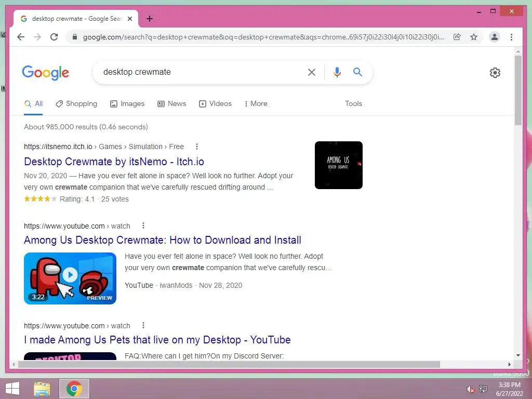Close the desktop crewmate Google Search tab
The height and width of the screenshot is (399, 532).
pos(129,19)
